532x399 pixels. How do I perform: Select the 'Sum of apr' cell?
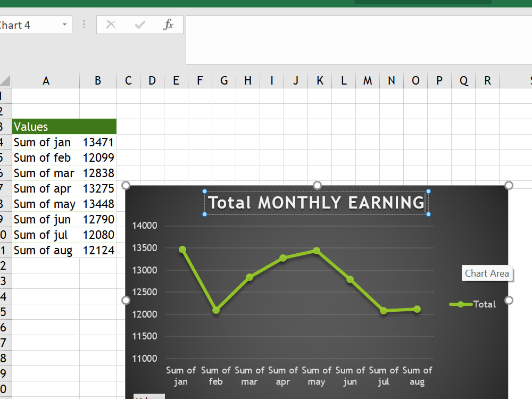point(46,188)
